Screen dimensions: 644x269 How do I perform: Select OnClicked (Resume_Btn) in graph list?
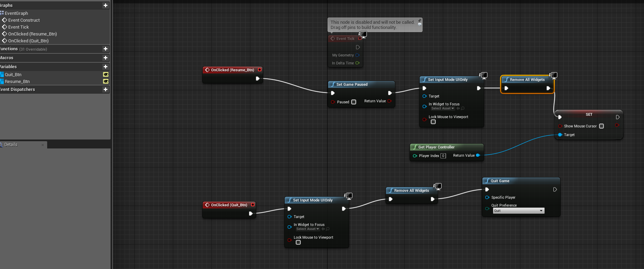(x=32, y=34)
